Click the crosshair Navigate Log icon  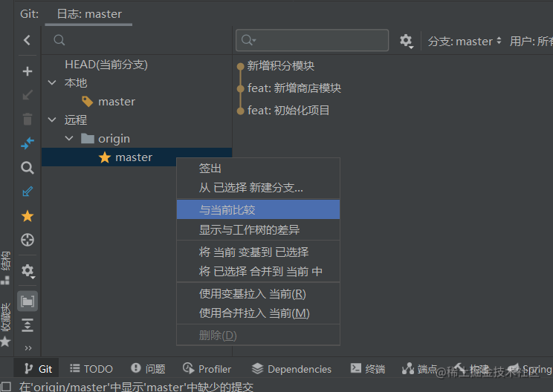coord(28,240)
